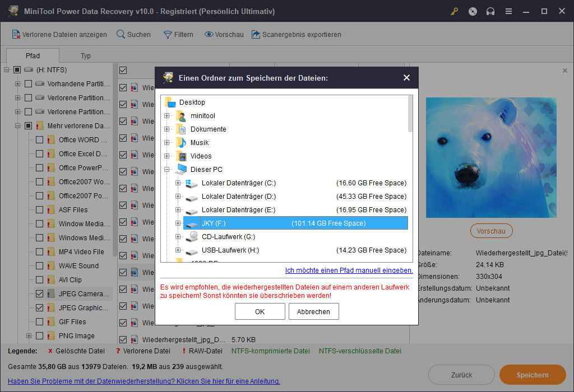The width and height of the screenshot is (574, 392).
Task: Click the Vorschau eye icon in toolbar
Action: pyautogui.click(x=209, y=35)
